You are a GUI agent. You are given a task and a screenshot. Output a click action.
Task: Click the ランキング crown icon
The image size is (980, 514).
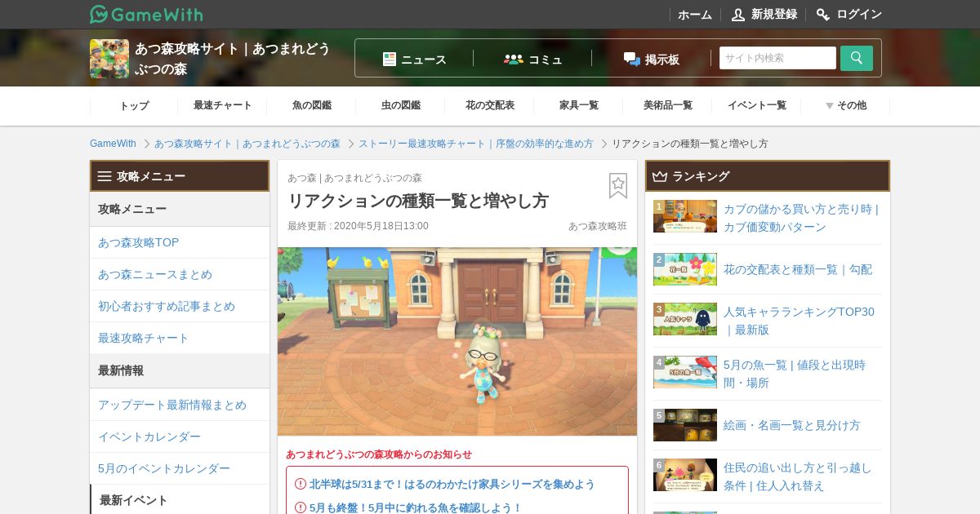660,176
